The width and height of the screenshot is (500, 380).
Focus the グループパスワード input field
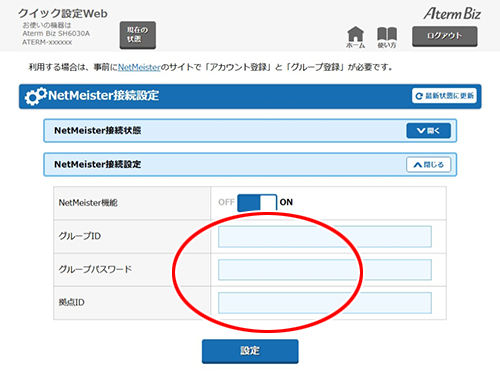click(x=325, y=270)
